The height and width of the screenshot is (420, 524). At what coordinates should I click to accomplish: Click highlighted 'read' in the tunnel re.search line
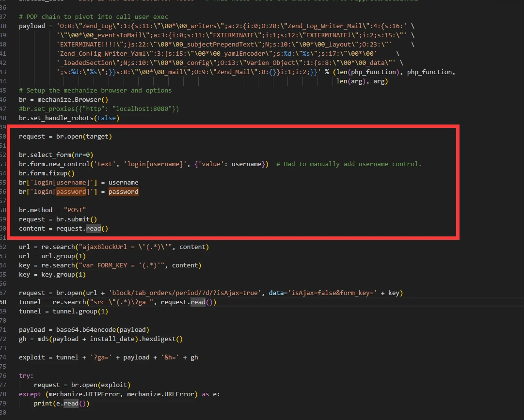click(x=198, y=302)
